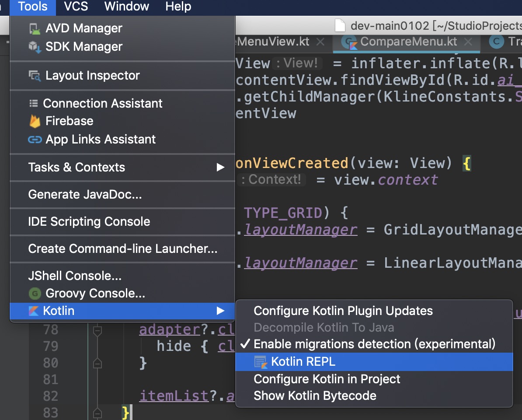Screen dimensions: 522x420
Task: Click the AVD Manager device icon
Action: [x=35, y=28]
